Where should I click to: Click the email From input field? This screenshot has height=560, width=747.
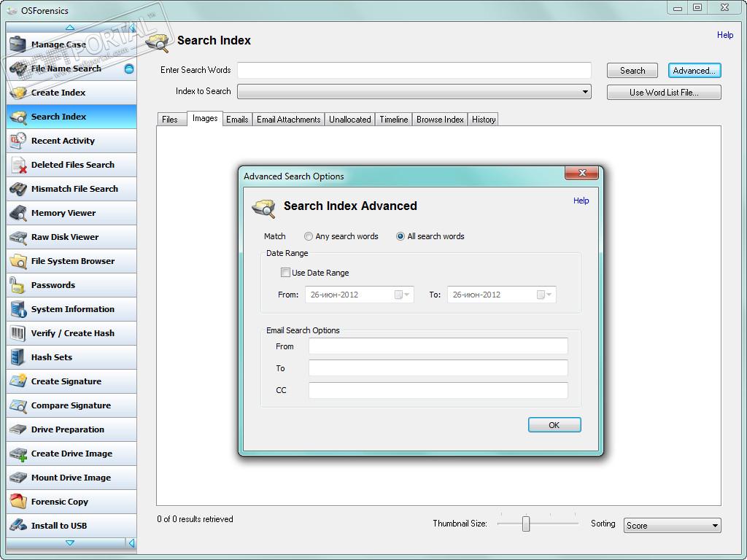pyautogui.click(x=438, y=346)
